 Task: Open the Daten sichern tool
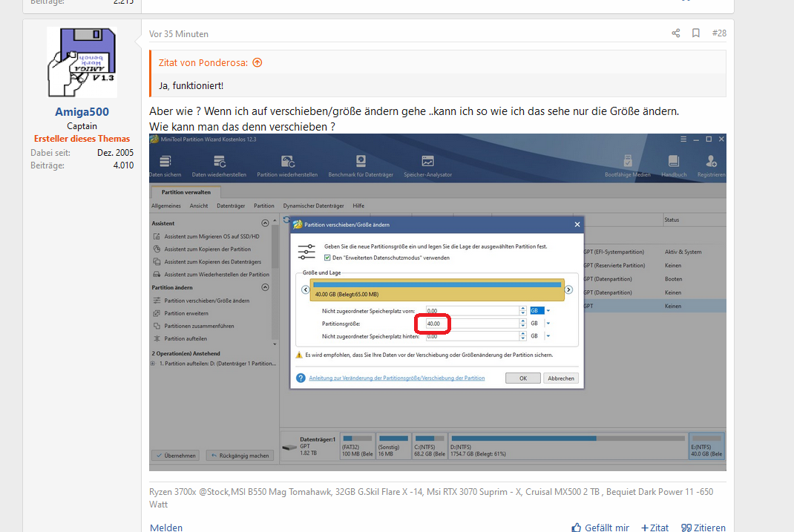point(165,166)
